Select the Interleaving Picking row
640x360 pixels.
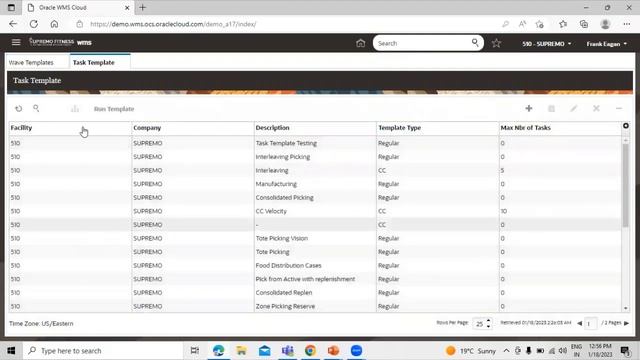(x=315, y=157)
